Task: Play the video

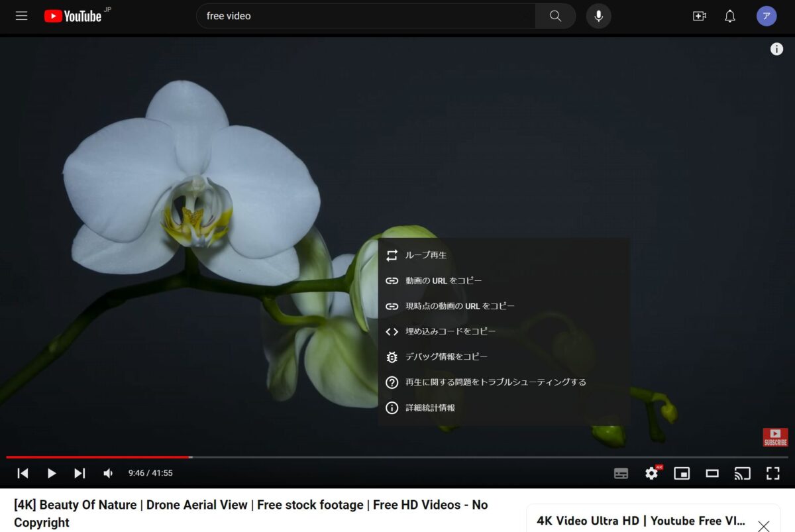Action: (51, 473)
